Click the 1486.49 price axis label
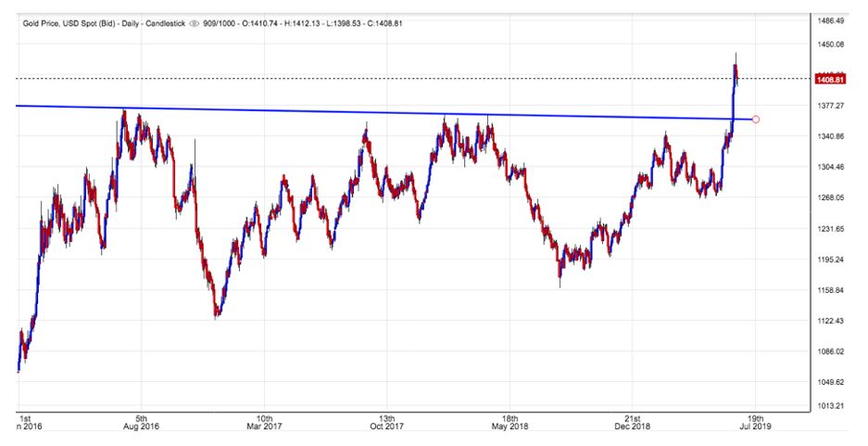Image resolution: width=868 pixels, height=446 pixels. click(x=829, y=19)
